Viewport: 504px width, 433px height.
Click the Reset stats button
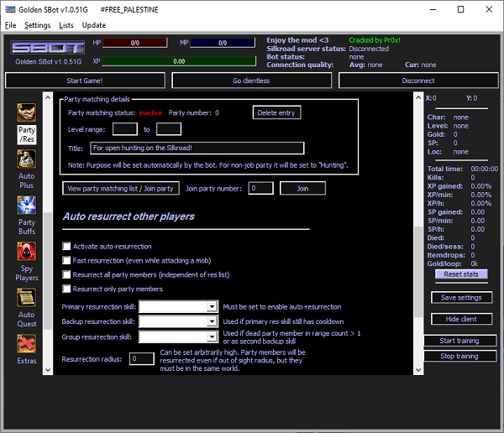pyautogui.click(x=460, y=274)
